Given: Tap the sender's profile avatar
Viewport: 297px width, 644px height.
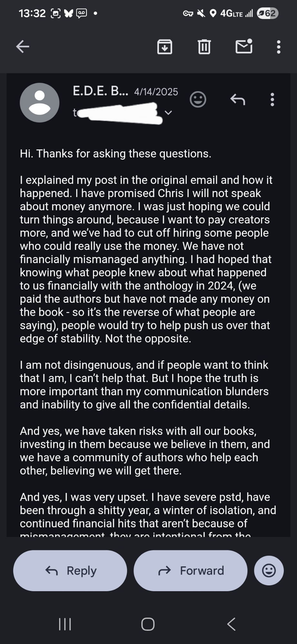Looking at the screenshot, I should pos(40,103).
